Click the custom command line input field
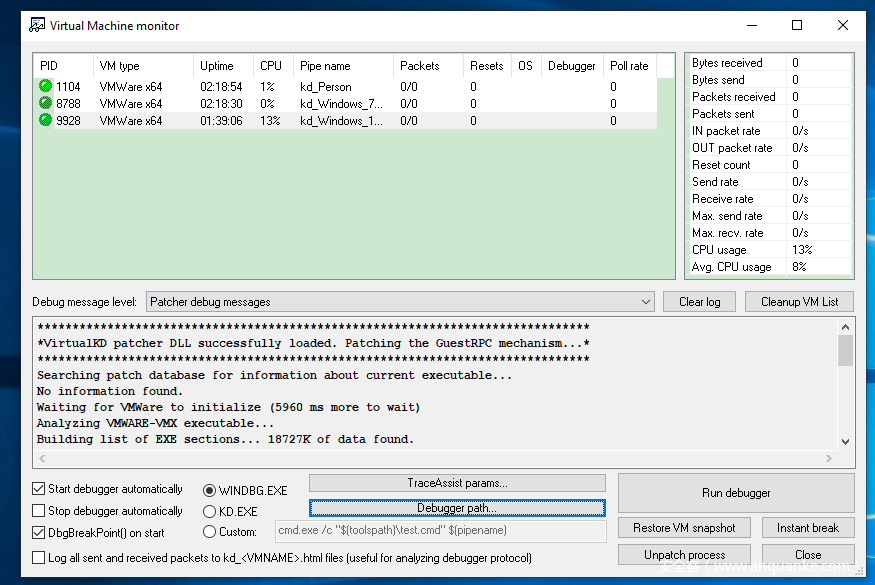875x585 pixels. pyautogui.click(x=440, y=531)
